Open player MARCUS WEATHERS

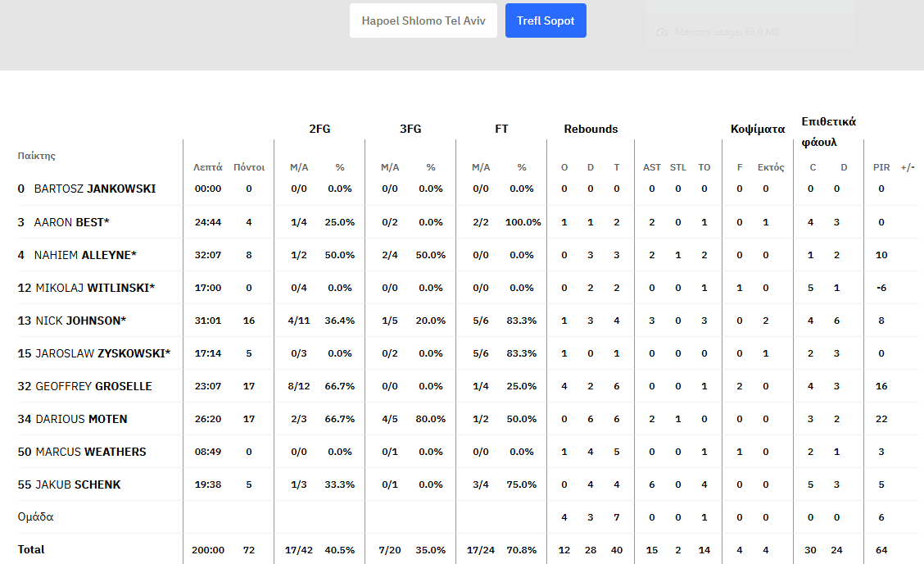coord(91,452)
